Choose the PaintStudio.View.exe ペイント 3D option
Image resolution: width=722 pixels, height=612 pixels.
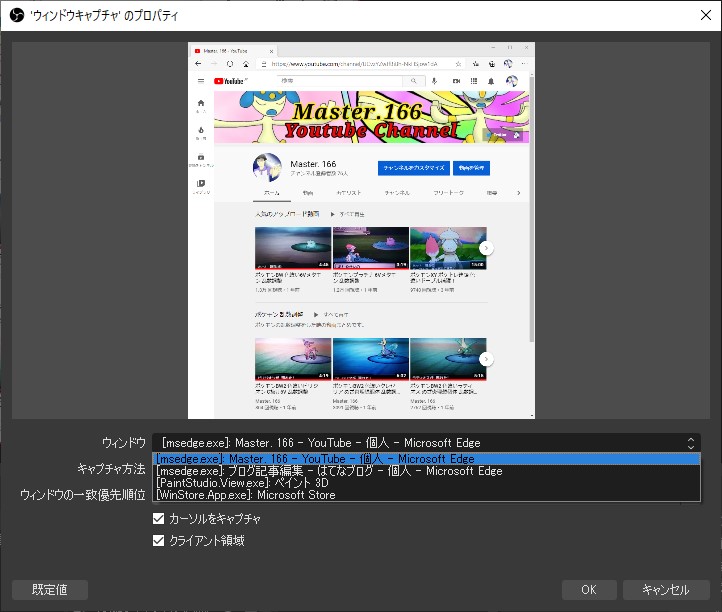pyautogui.click(x=426, y=483)
